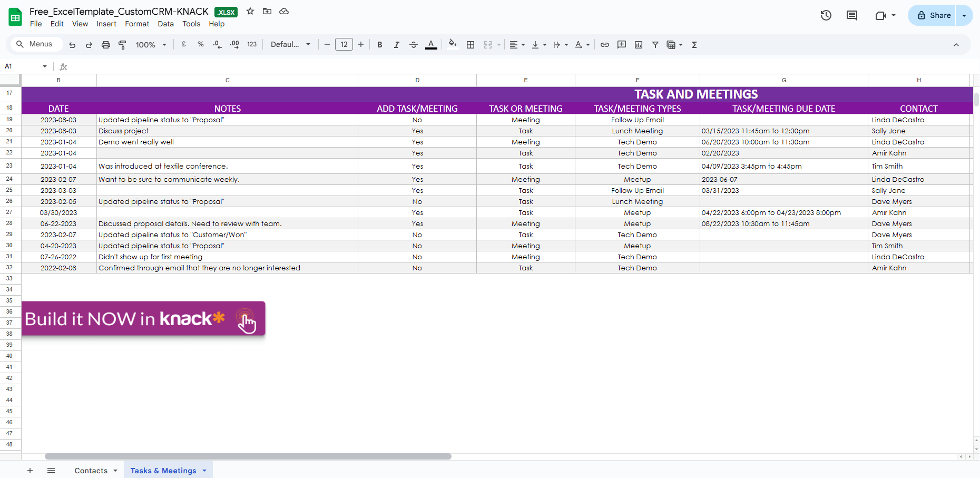Format as currency with the pound icon

point(183,44)
